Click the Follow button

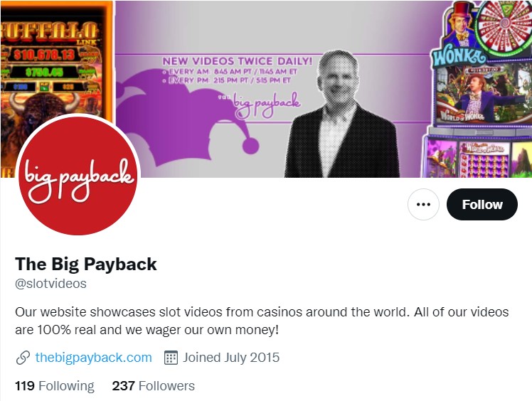click(482, 204)
